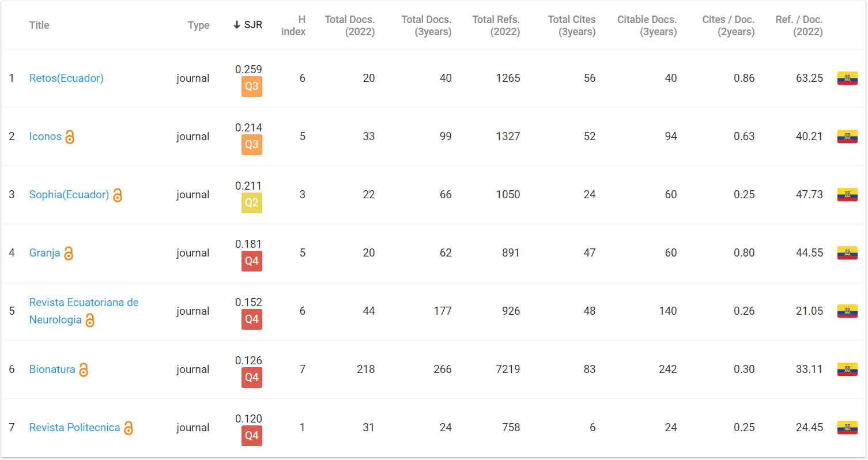This screenshot has height=460, width=868.
Task: Click the Ecuador flag in the Iconos row
Action: 847,137
